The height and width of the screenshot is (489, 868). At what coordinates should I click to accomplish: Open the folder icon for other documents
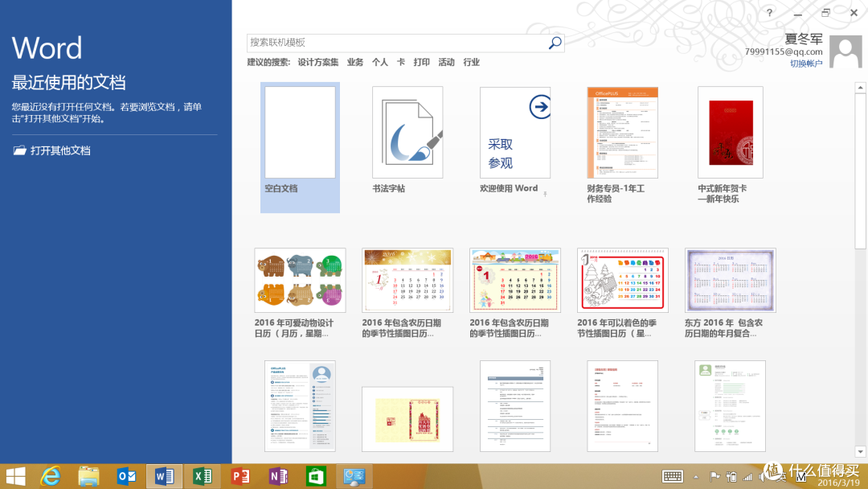click(x=20, y=150)
